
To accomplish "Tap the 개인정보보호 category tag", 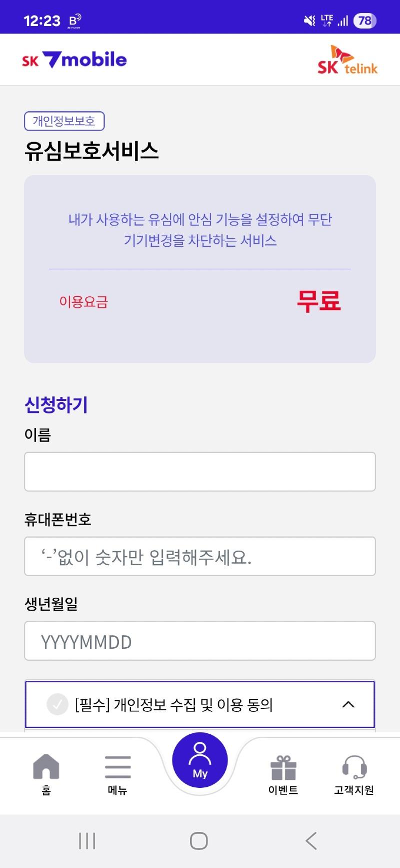I will (x=64, y=121).
